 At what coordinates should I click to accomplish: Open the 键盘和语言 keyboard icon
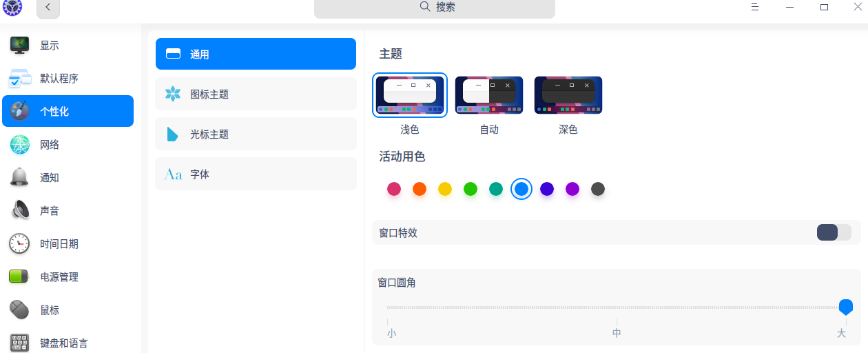coord(19,343)
